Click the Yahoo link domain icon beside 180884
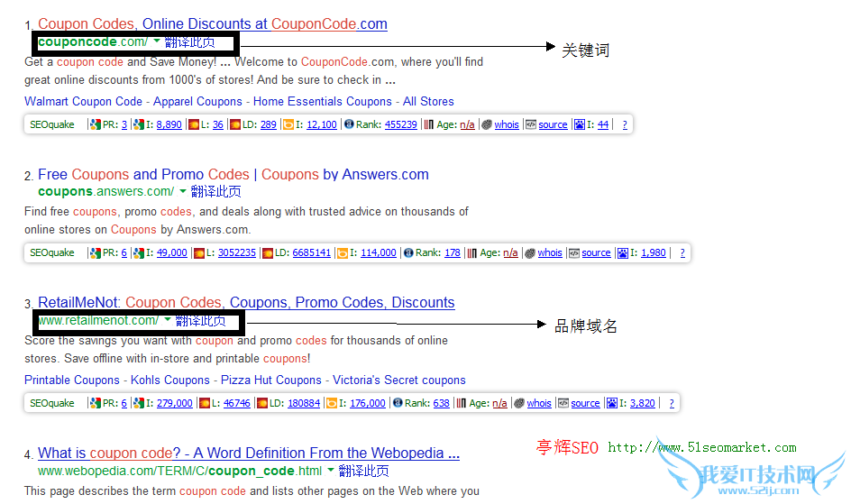This screenshot has height=504, width=851. [262, 403]
